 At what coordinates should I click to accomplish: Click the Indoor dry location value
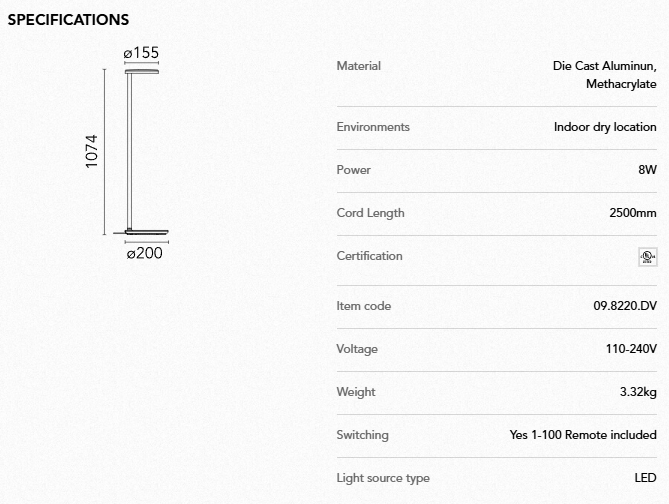click(605, 127)
